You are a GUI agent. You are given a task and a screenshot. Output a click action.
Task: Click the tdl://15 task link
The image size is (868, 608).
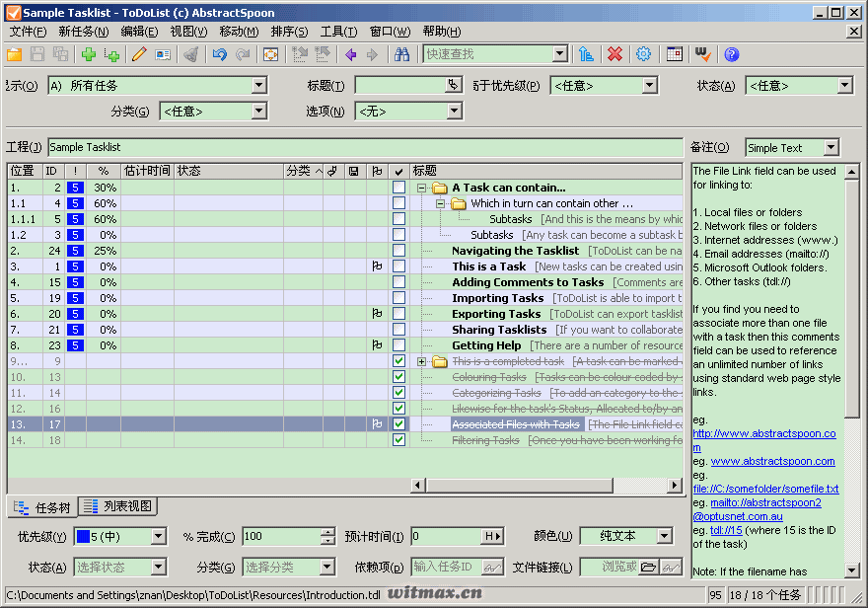pos(726,530)
